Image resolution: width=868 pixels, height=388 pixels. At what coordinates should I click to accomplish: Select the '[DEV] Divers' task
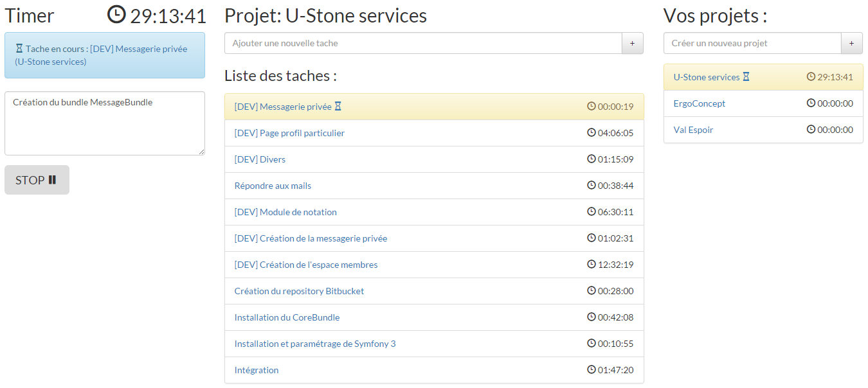coord(260,159)
